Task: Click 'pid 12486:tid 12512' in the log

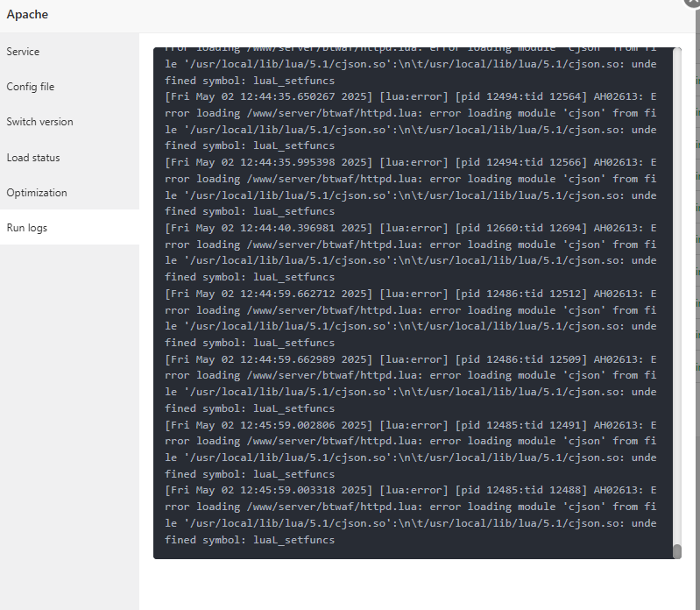Action: point(520,294)
